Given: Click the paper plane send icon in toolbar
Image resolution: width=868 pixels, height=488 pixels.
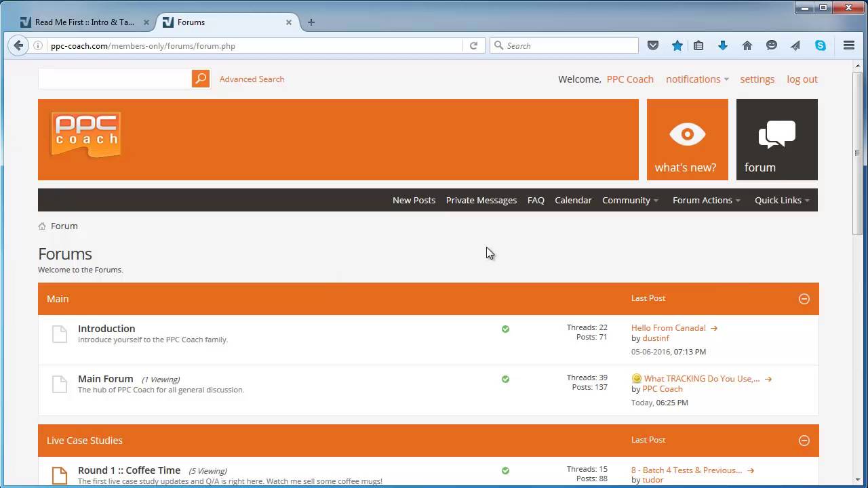Looking at the screenshot, I should click(x=795, y=45).
